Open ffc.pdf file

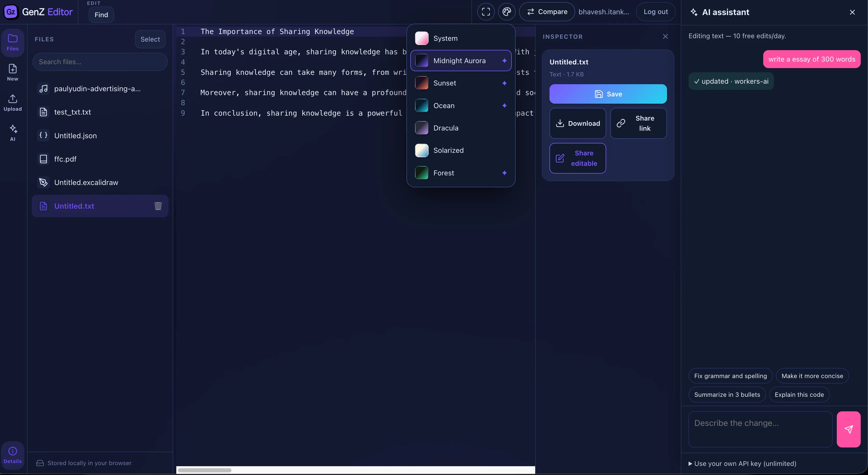(100, 159)
